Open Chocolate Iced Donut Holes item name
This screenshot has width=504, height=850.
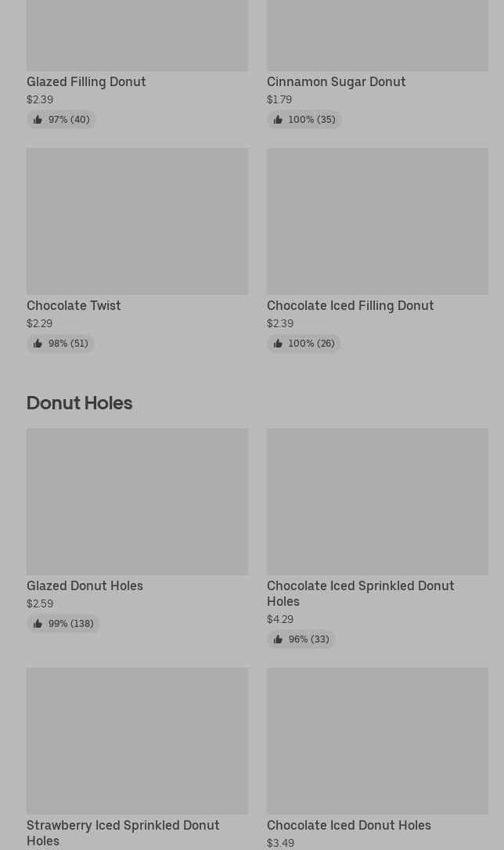click(348, 825)
